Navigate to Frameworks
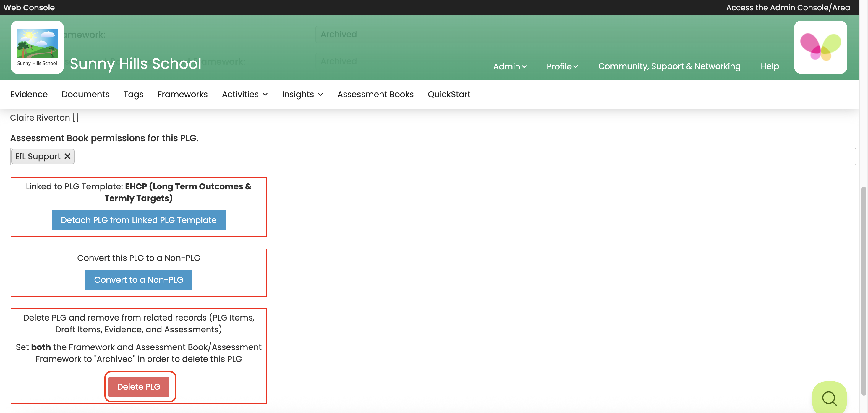The image size is (868, 413). click(x=182, y=95)
